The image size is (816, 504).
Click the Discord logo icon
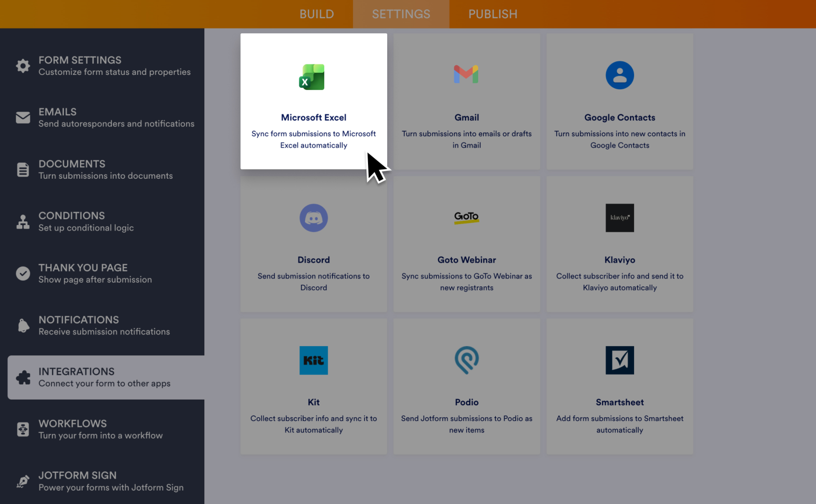pyautogui.click(x=313, y=218)
